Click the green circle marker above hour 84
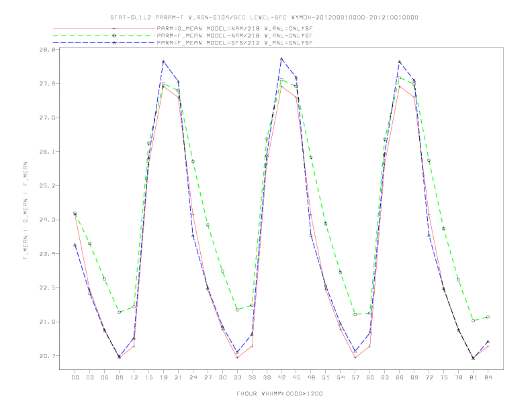 pyautogui.click(x=488, y=317)
